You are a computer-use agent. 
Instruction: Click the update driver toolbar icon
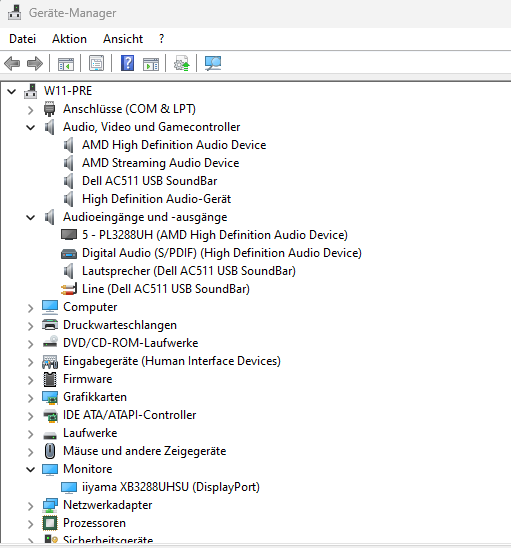(182, 63)
